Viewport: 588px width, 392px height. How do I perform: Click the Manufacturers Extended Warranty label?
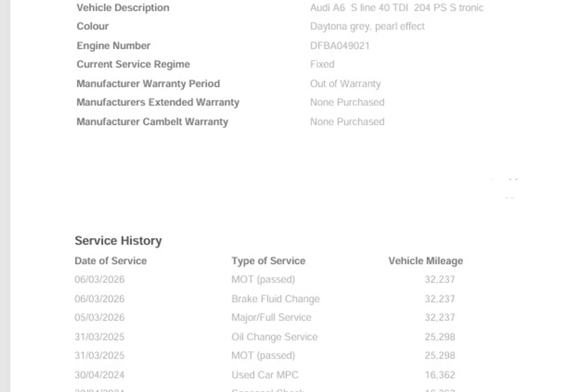click(158, 102)
